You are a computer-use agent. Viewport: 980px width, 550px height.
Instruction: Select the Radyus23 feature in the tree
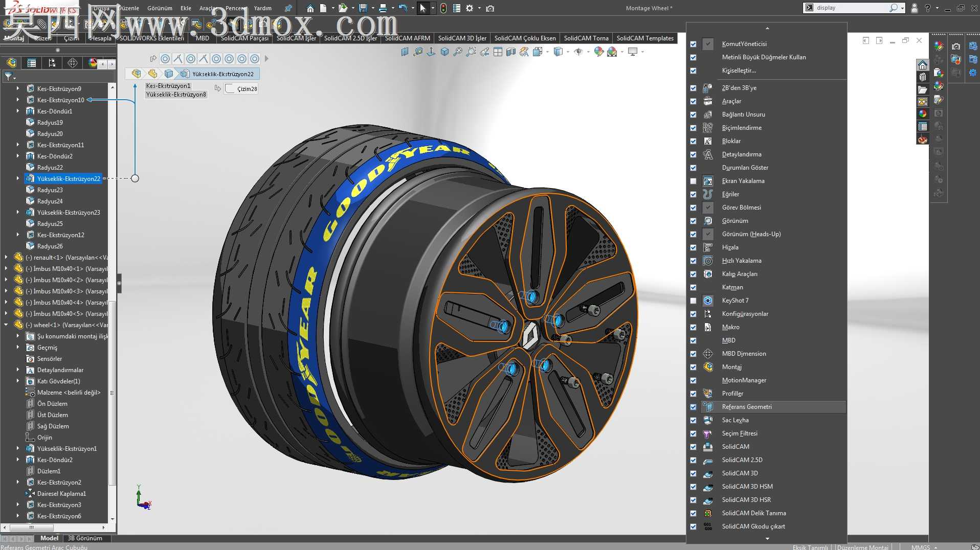click(50, 190)
